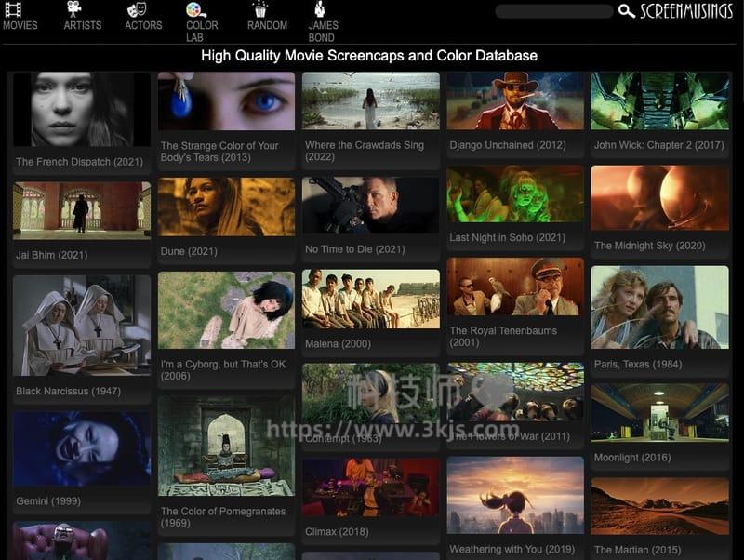Click the search input field
The width and height of the screenshot is (744, 560).
[554, 11]
